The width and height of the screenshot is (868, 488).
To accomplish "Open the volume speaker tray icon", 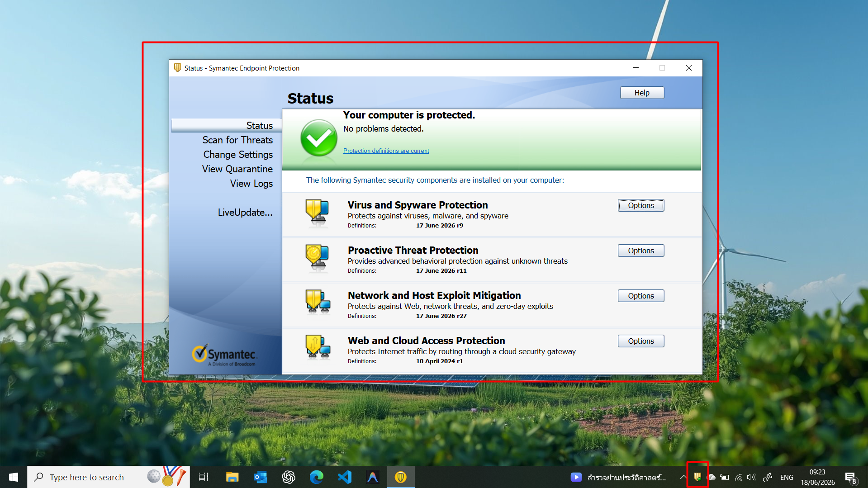I will click(751, 477).
